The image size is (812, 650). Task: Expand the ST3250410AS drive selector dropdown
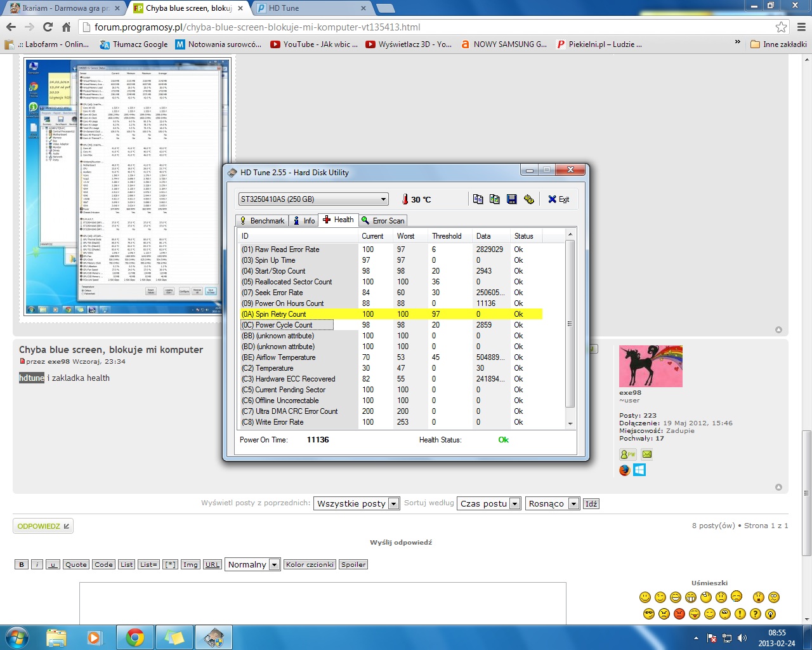(x=383, y=199)
